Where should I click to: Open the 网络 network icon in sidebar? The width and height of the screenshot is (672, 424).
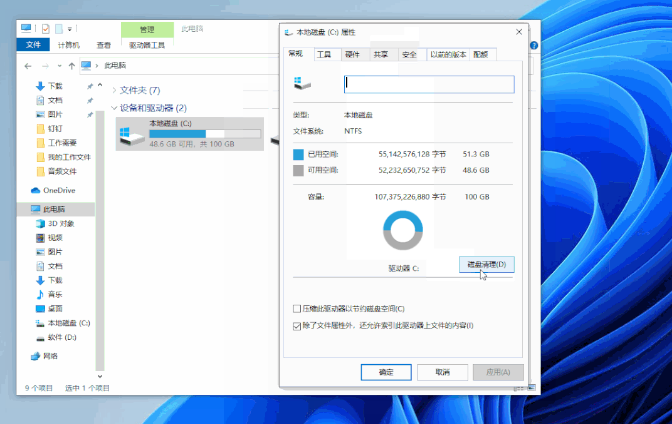click(36, 356)
